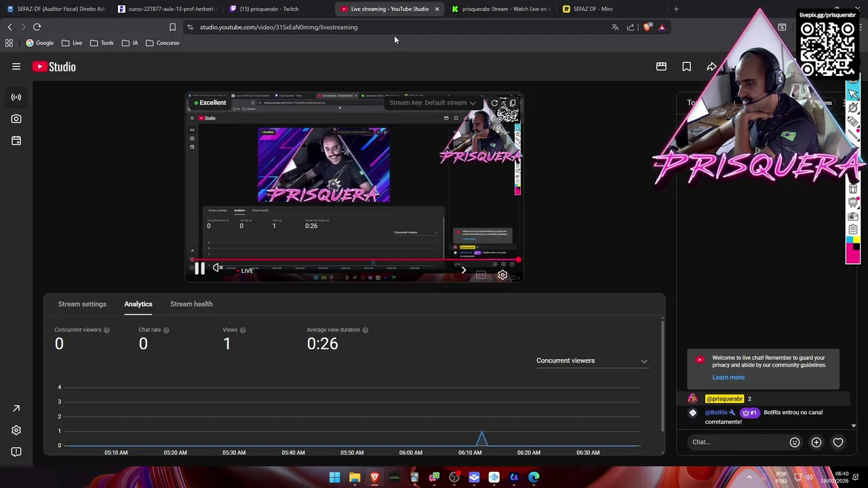Toggle closed captions in preview player
868x488 pixels.
coord(481,274)
